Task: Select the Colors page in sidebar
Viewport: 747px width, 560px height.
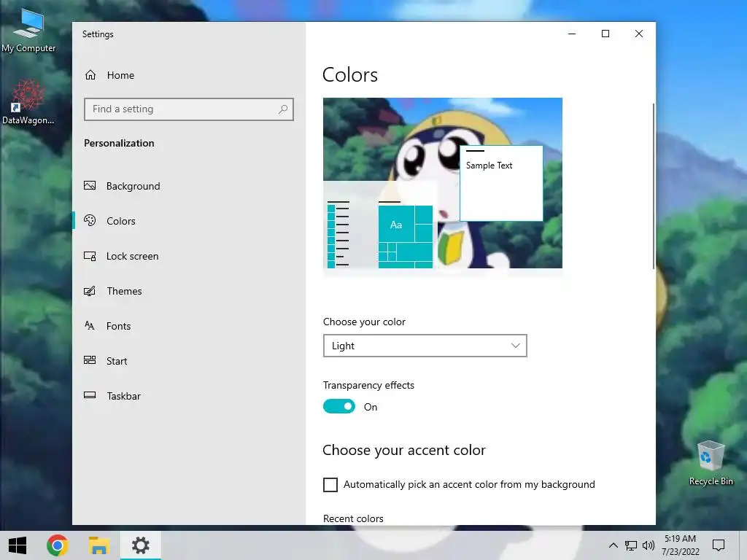Action: point(188,221)
